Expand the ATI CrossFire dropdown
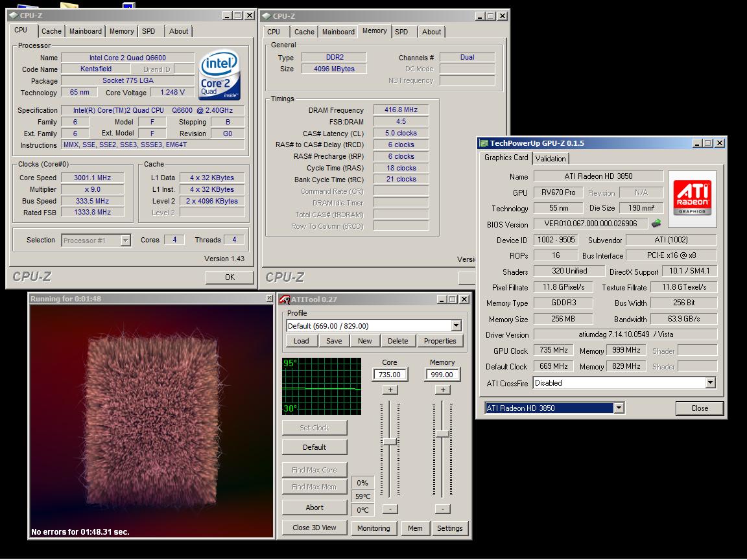The height and width of the screenshot is (560, 747). coord(710,383)
